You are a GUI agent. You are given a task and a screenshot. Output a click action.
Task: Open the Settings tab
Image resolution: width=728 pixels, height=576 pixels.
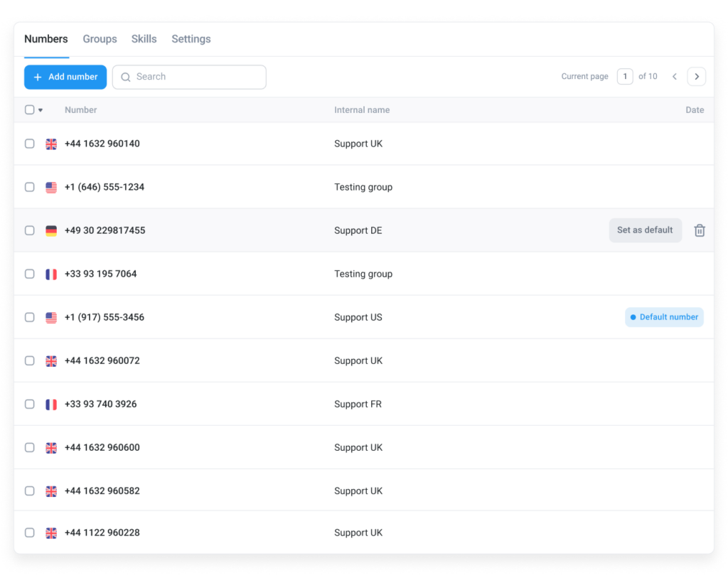[191, 39]
